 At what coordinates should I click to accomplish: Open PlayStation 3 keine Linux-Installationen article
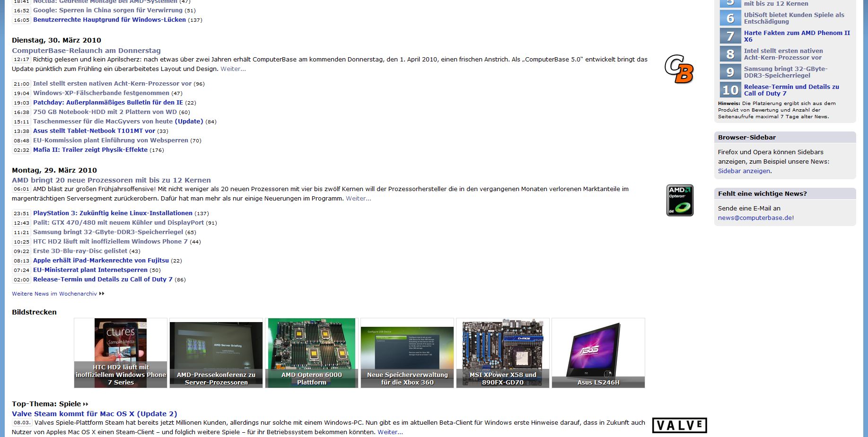tap(113, 213)
